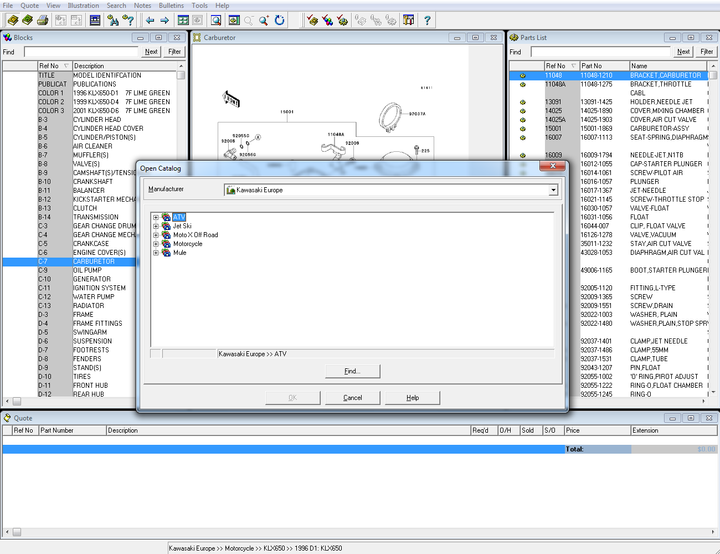Viewport: 720px width, 554px height.
Task: Open the Quote menu
Action: (x=29, y=6)
